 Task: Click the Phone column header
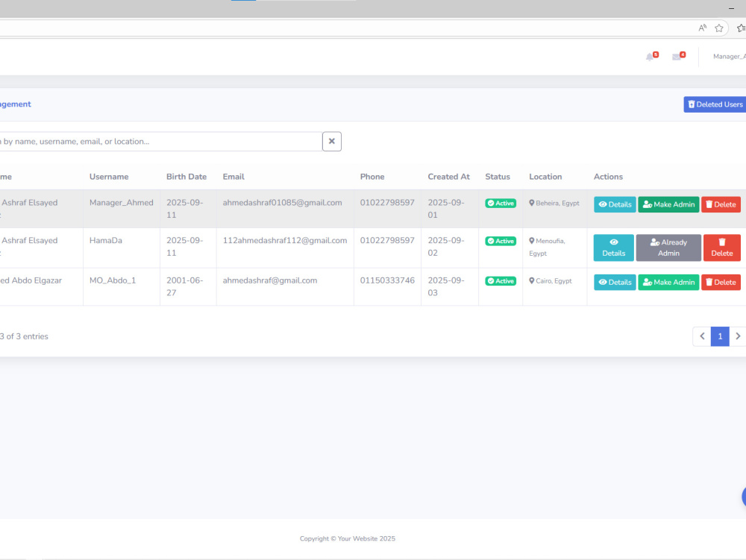372,177
